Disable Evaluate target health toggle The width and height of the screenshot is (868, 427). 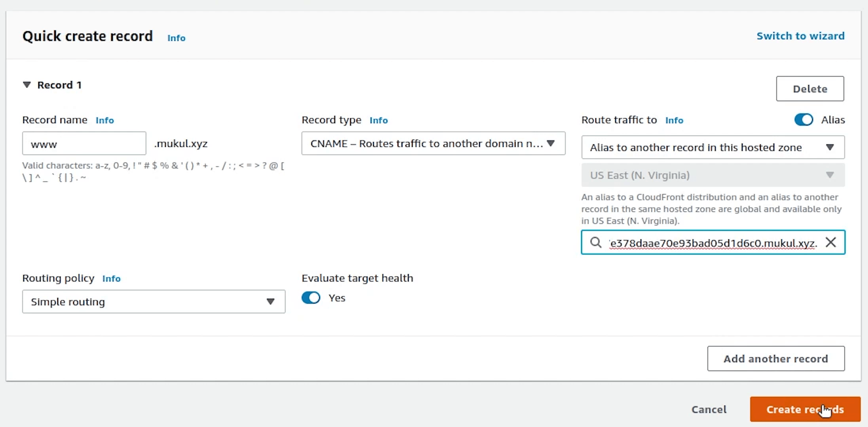point(311,298)
